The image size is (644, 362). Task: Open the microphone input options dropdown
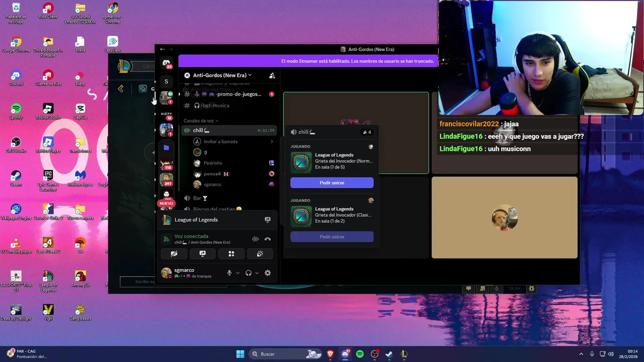click(x=237, y=273)
